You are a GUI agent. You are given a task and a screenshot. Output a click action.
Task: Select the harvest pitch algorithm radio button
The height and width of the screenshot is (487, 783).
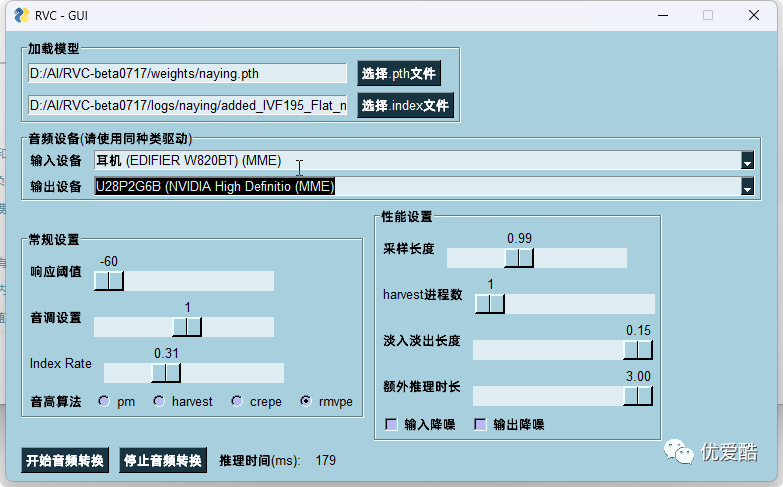click(159, 401)
